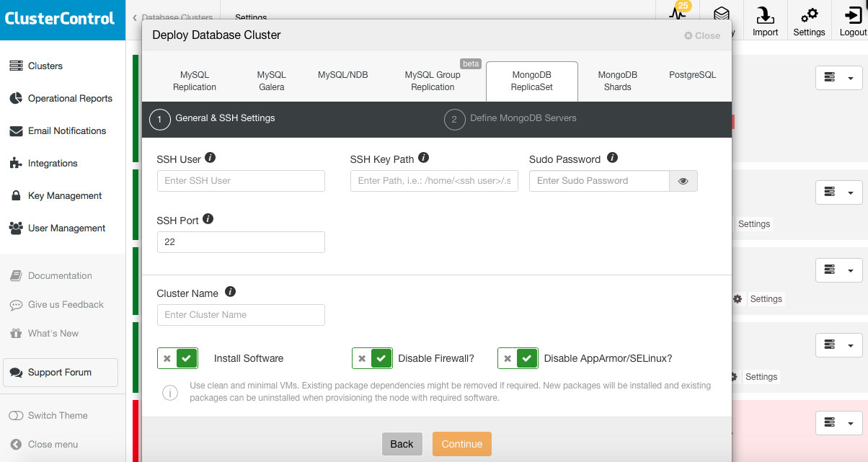Collapse the sidebar with Close menu
The width and height of the screenshot is (868, 462).
pyautogui.click(x=44, y=445)
